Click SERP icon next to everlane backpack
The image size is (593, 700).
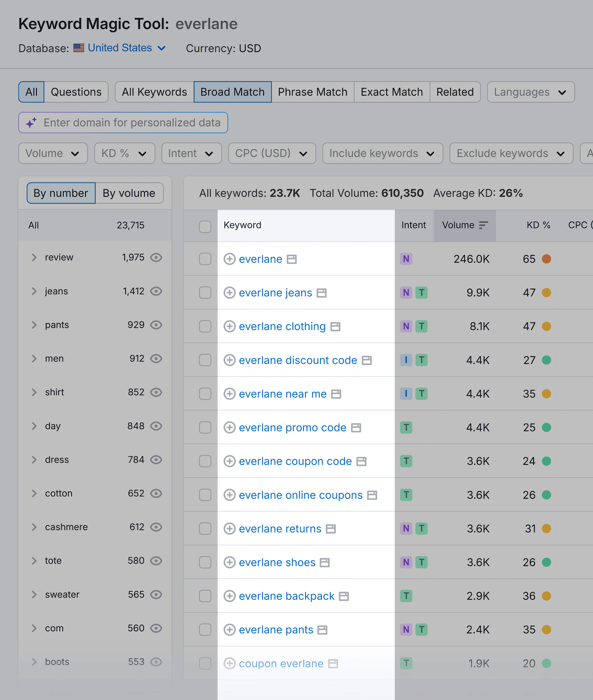pos(343,596)
